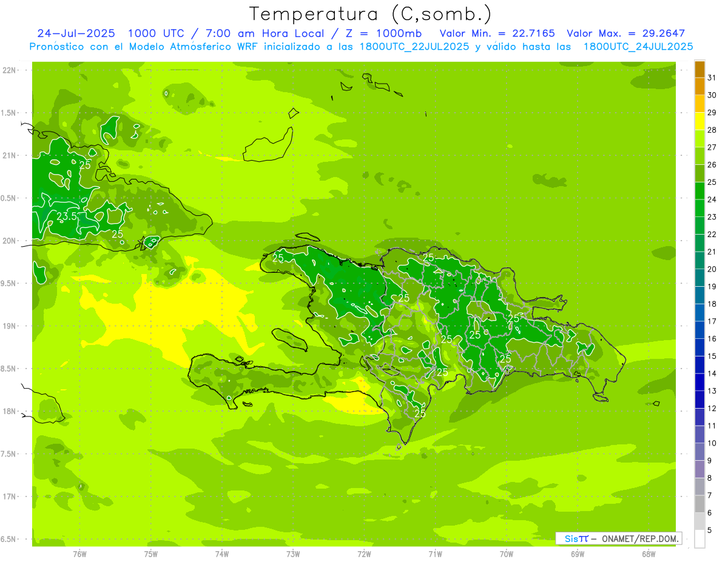Click the legend value '5'
Viewport: 728px width, 562px height.
pyautogui.click(x=710, y=530)
